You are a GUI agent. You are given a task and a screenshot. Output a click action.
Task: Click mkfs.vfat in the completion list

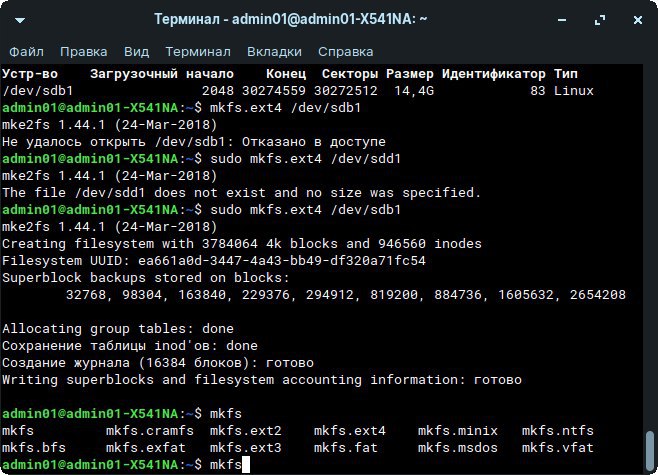555,448
